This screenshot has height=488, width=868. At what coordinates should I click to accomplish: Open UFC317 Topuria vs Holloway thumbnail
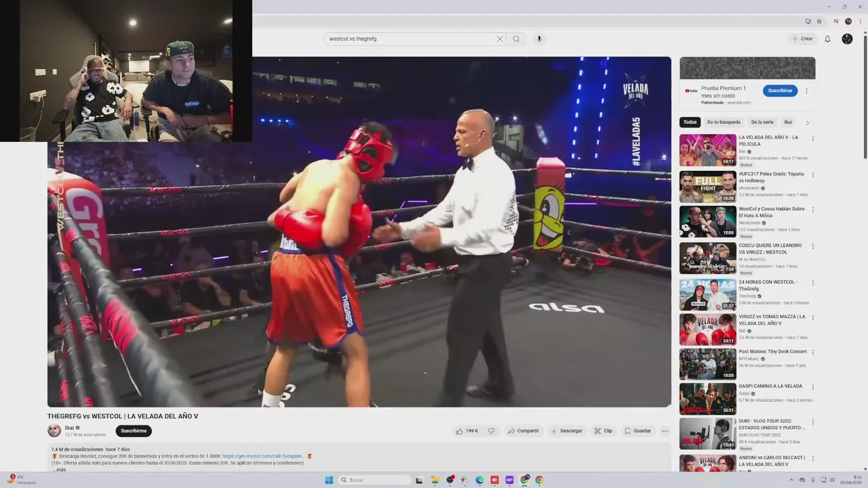pos(707,186)
